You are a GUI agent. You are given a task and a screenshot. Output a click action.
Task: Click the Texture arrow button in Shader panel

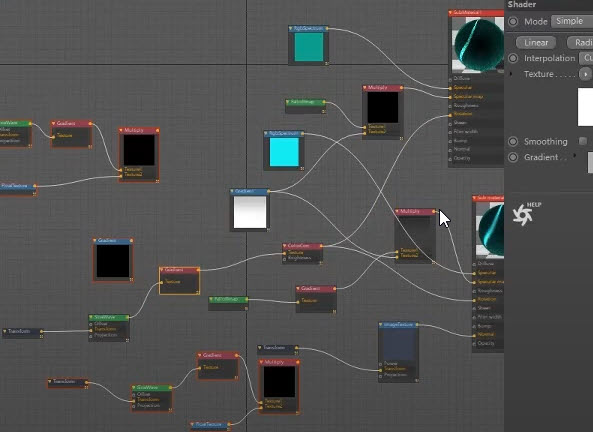click(x=585, y=74)
